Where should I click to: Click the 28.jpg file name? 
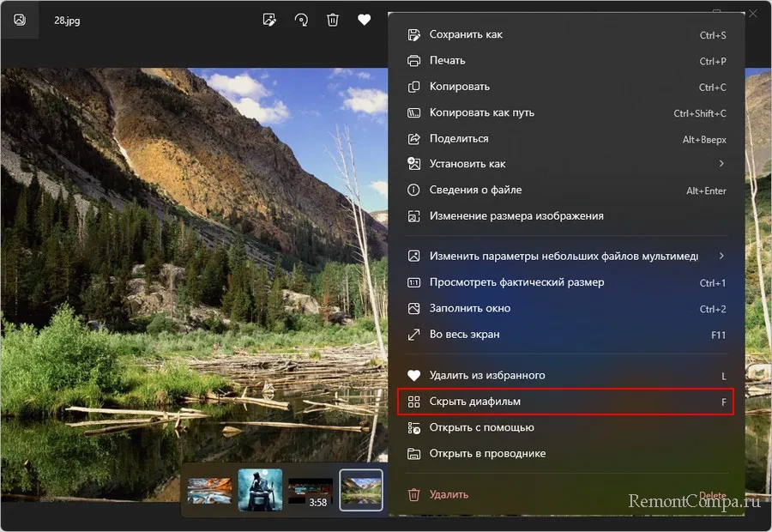pos(67,21)
